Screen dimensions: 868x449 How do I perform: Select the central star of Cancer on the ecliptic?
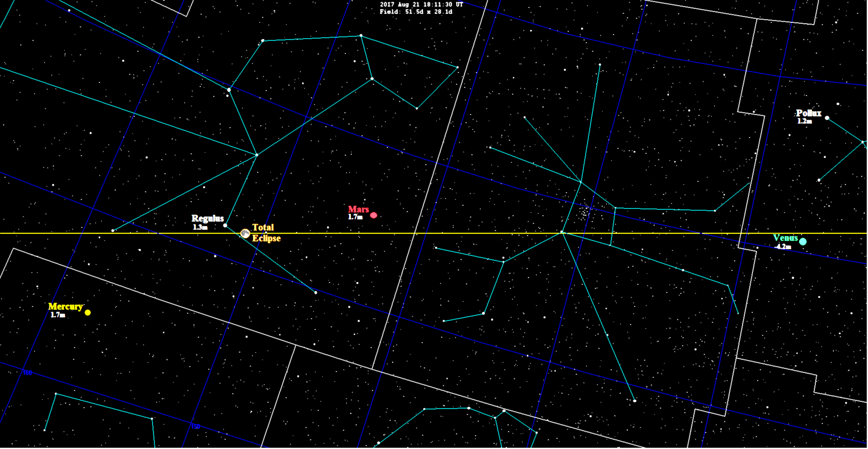[562, 232]
